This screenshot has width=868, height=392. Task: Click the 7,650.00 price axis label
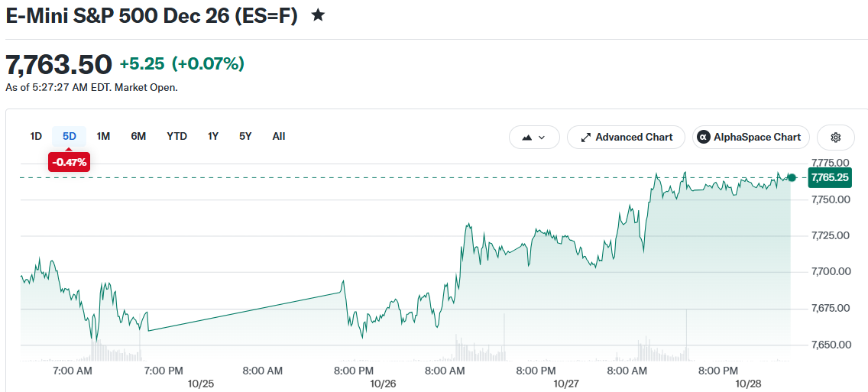831,345
